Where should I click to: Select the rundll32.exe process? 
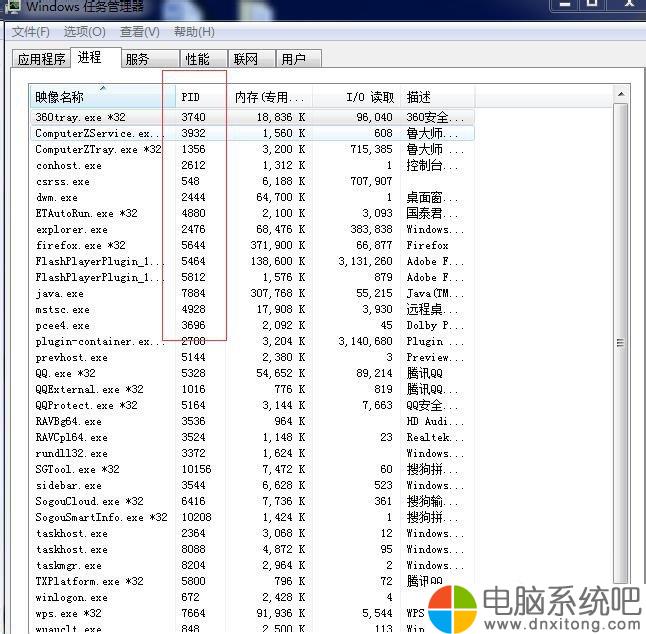(252, 454)
